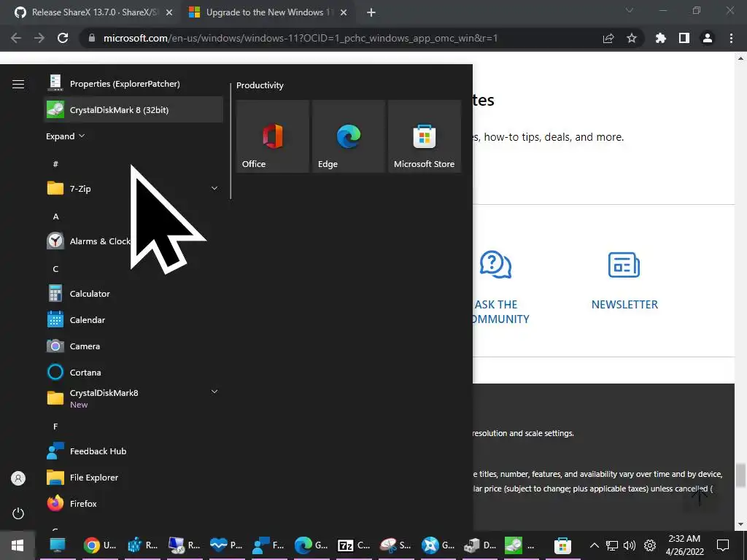The image size is (747, 560).
Task: Open Microsoft Store on the taskbar
Action: coord(562,545)
